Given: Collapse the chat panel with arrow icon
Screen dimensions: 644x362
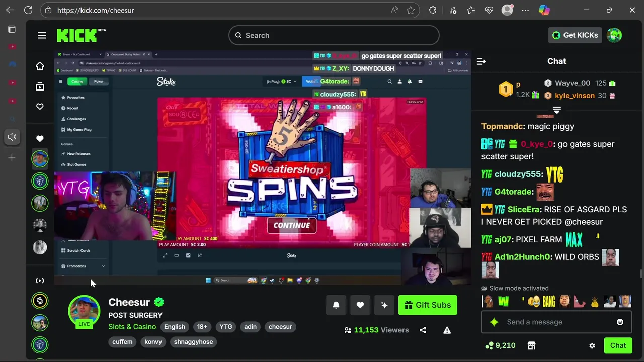Looking at the screenshot, I should coord(481,61).
